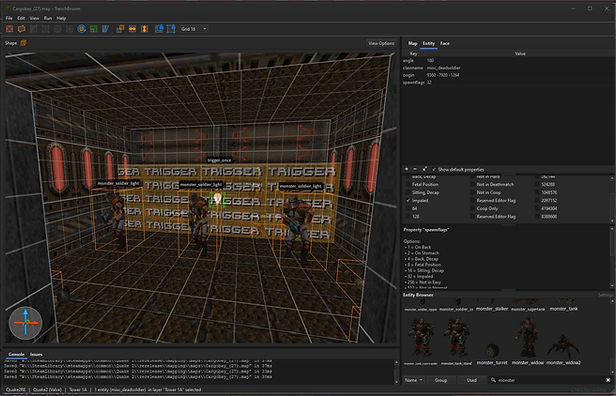Select the Face tool icon

[70, 29]
